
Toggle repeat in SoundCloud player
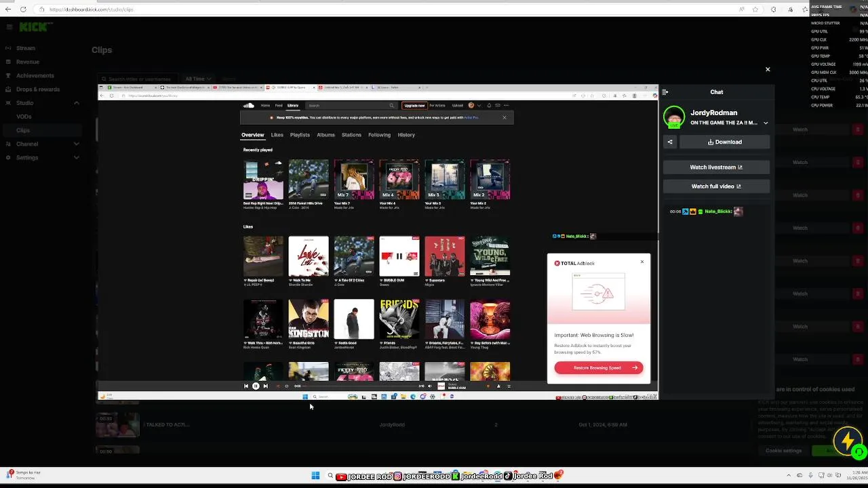(286, 386)
